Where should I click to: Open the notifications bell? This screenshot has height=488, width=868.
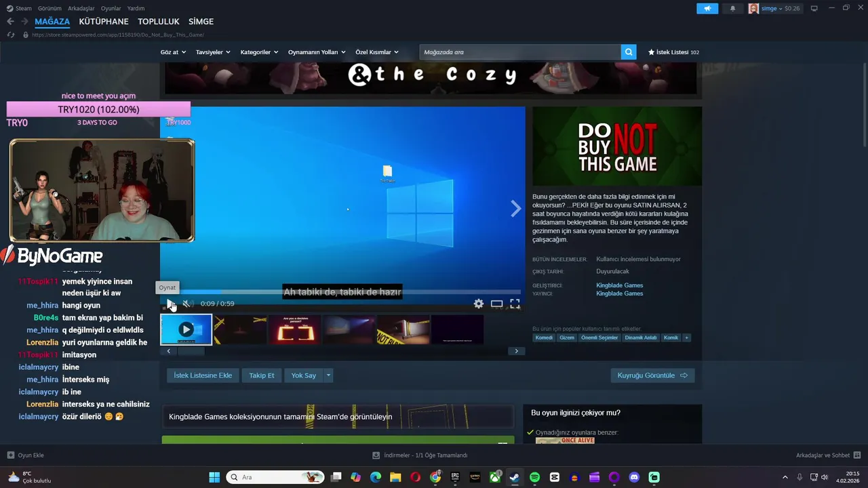(x=732, y=8)
